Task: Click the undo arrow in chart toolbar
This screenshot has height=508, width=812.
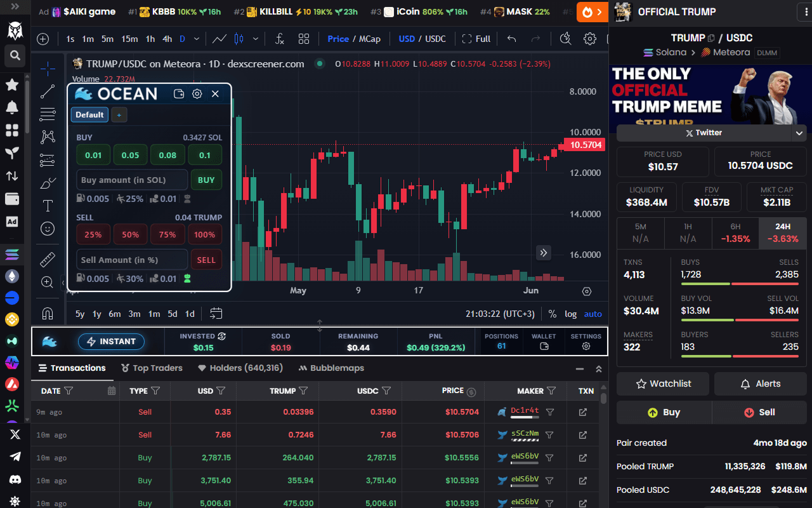Action: tap(512, 39)
